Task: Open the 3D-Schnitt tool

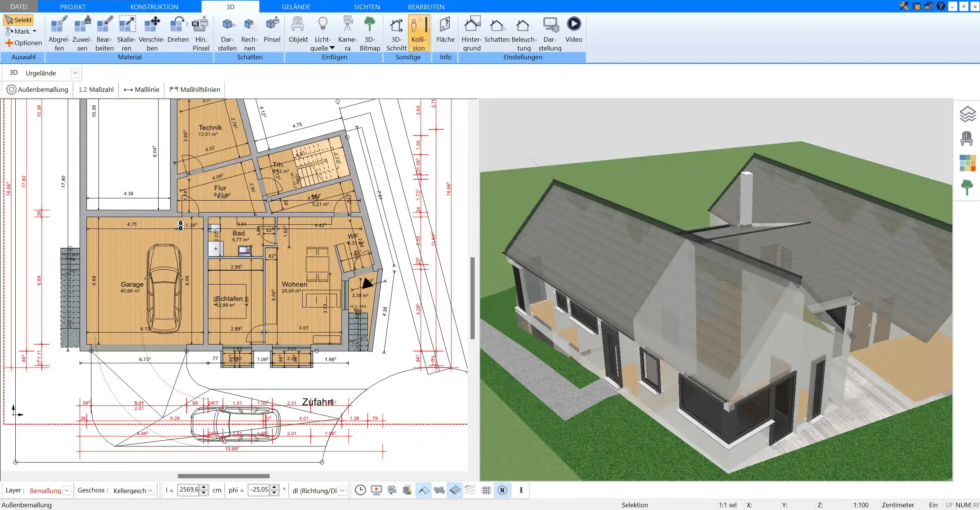Action: pyautogui.click(x=397, y=34)
